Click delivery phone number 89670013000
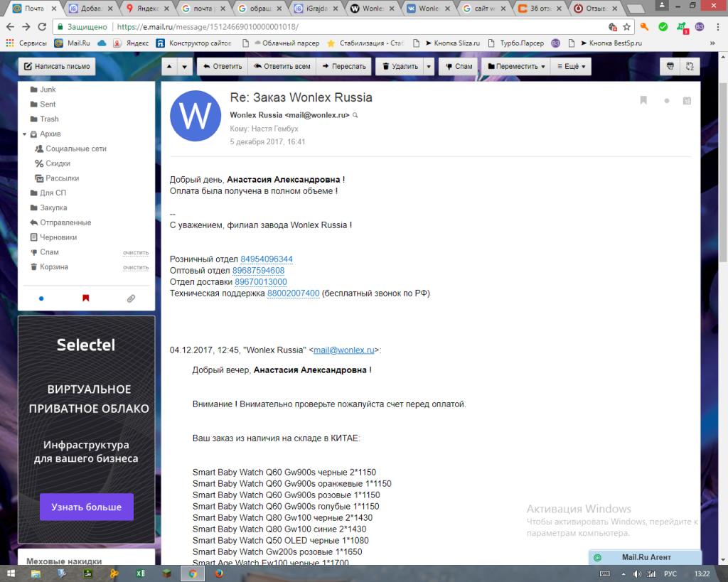 pyautogui.click(x=261, y=282)
